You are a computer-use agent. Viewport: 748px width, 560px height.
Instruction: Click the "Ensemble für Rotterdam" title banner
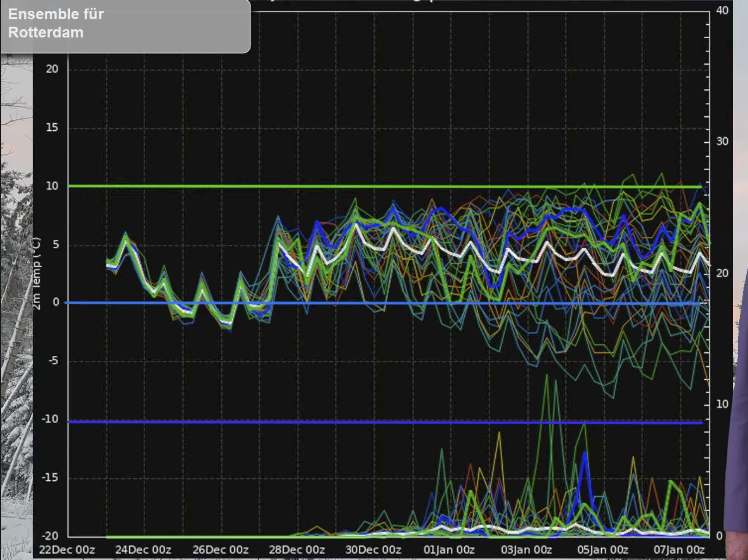[x=125, y=26]
